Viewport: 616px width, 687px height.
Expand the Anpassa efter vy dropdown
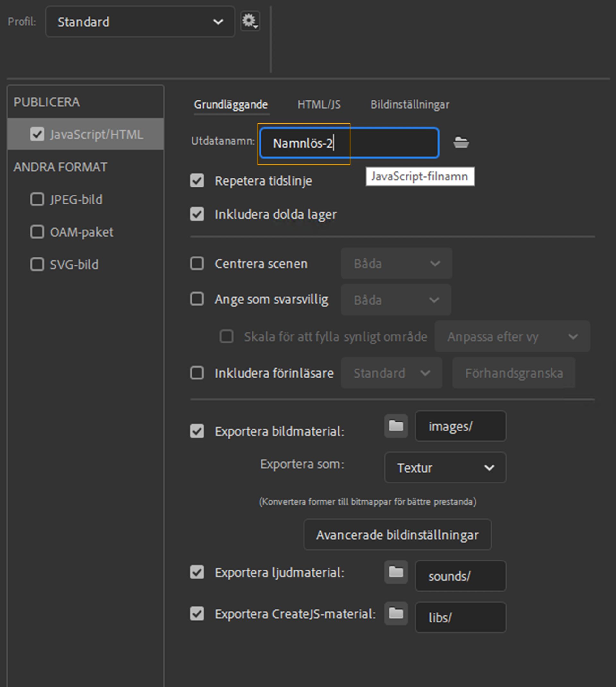click(x=512, y=336)
